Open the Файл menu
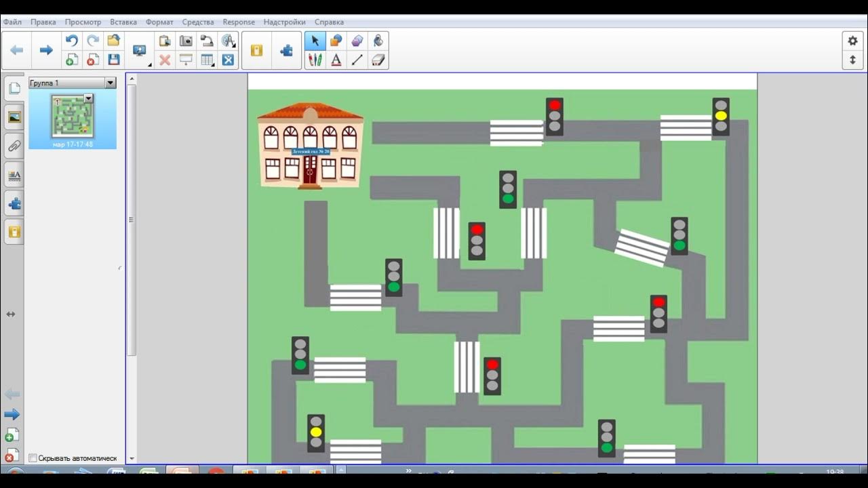 tap(12, 22)
